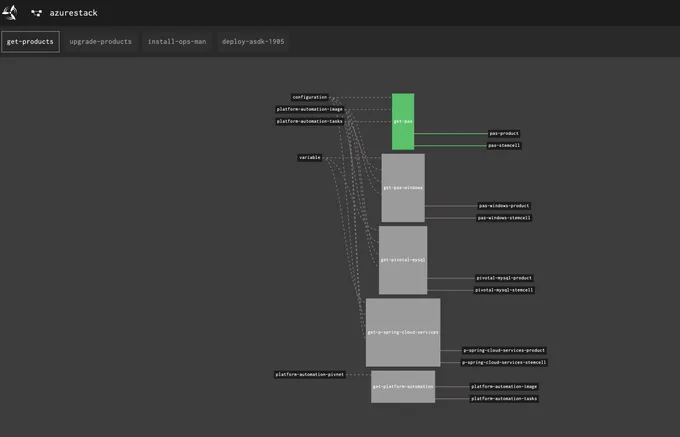Click platform-automation-image output of get-platform-automation

(504, 387)
